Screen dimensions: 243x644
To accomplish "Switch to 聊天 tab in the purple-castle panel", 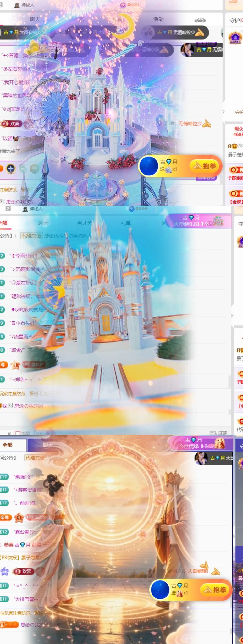I will coord(35,19).
